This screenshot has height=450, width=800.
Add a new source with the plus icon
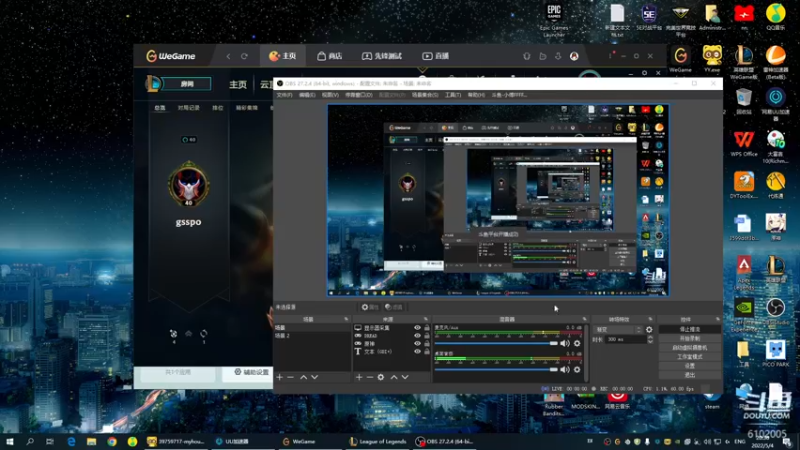pos(359,377)
